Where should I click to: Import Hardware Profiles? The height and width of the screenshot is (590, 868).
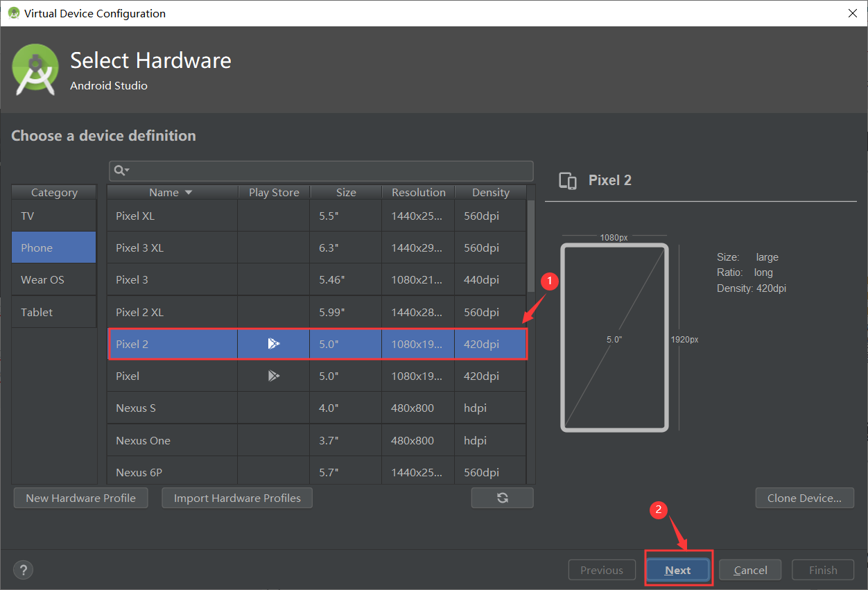[x=236, y=497]
